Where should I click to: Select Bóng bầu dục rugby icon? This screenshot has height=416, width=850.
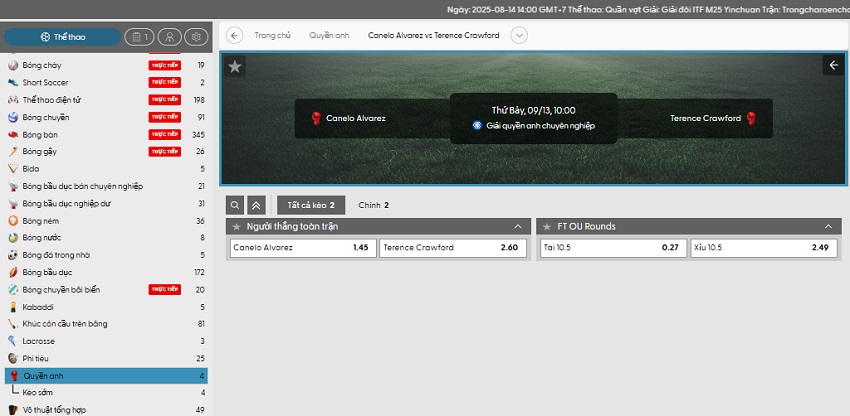pos(13,272)
